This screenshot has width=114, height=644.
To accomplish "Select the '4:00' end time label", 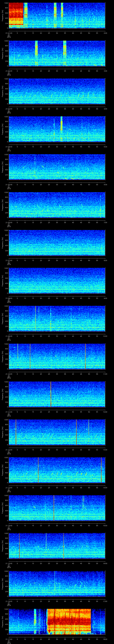I will click(105, 109).
